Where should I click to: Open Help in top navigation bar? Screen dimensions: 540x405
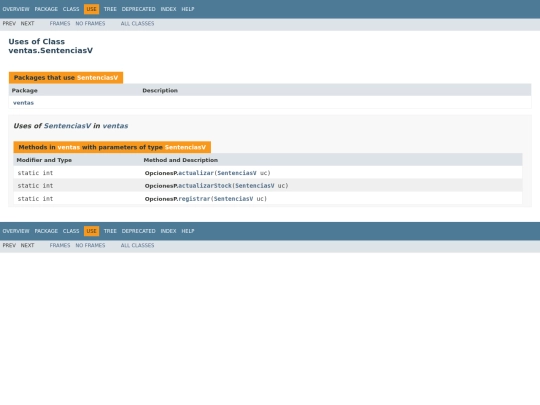click(188, 9)
